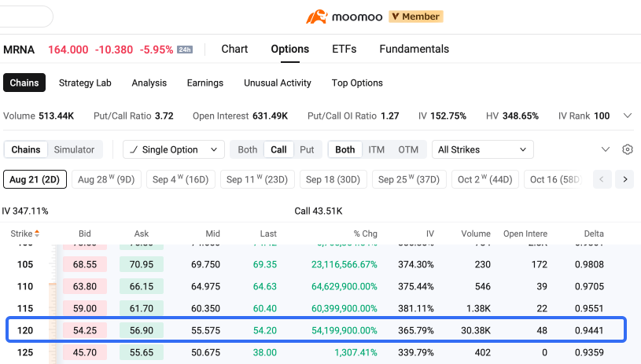This screenshot has height=364, width=641.
Task: Select the Aug 28 (9D) expiration
Action: (x=106, y=179)
